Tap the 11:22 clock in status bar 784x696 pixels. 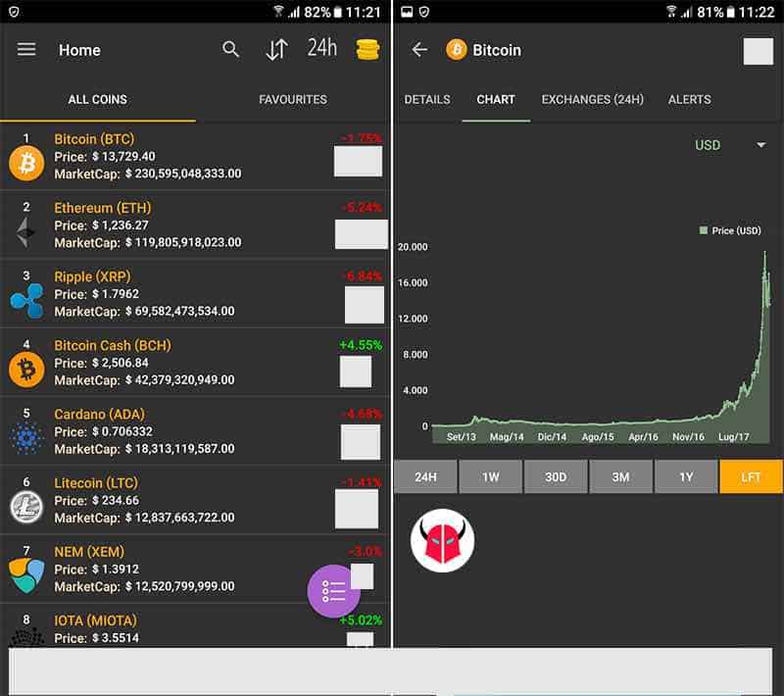(x=757, y=12)
